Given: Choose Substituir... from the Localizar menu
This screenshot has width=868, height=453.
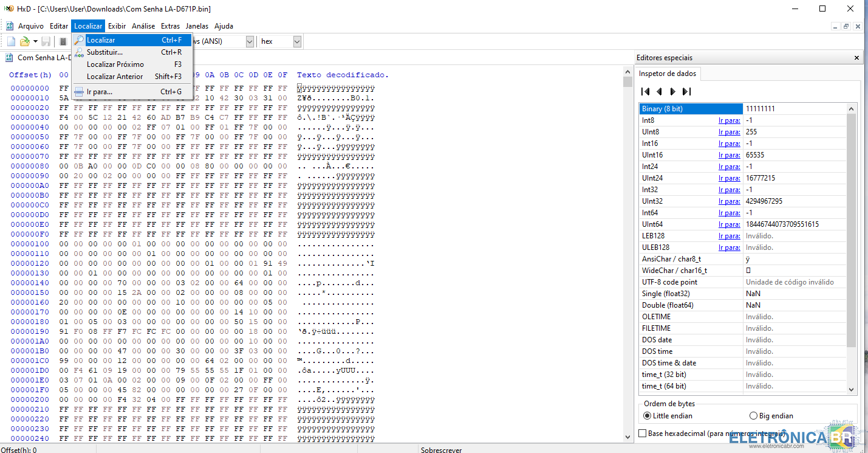Looking at the screenshot, I should (x=104, y=52).
